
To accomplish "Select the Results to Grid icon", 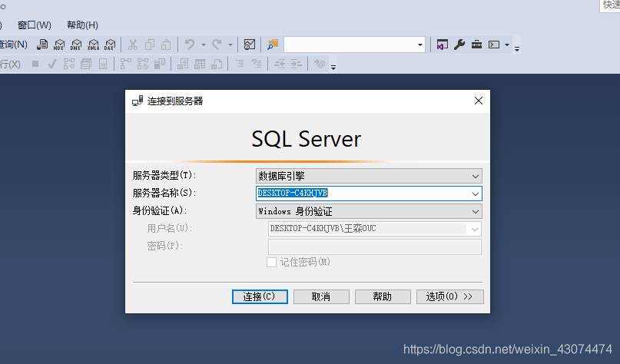I will click(200, 64).
